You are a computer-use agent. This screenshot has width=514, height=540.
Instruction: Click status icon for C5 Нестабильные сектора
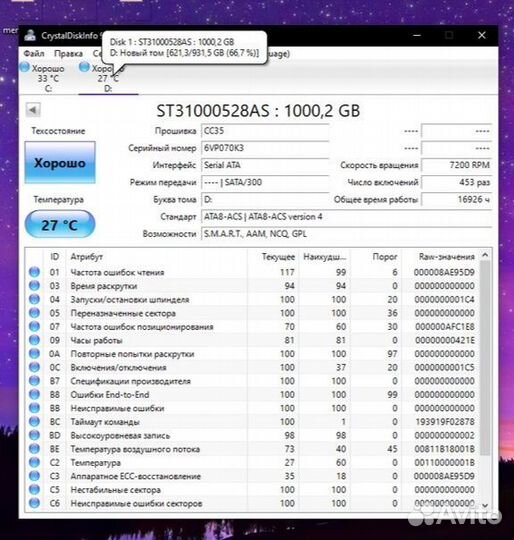[34, 490]
